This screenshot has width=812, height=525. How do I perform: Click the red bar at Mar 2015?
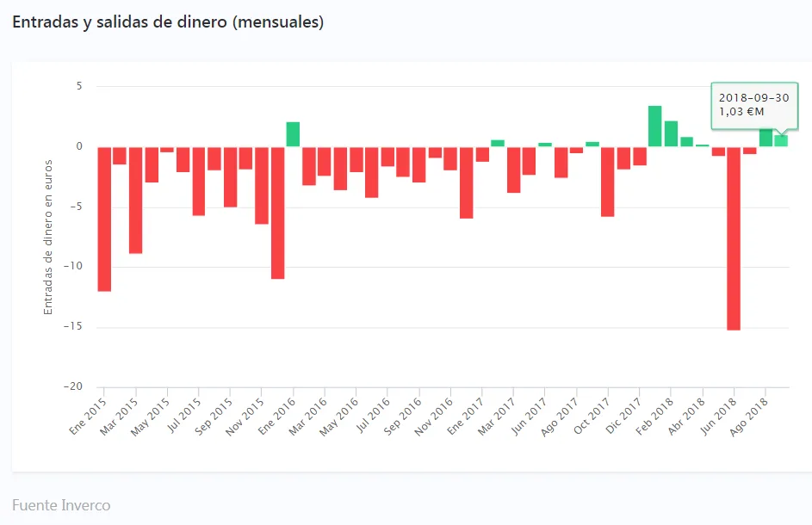(x=135, y=200)
